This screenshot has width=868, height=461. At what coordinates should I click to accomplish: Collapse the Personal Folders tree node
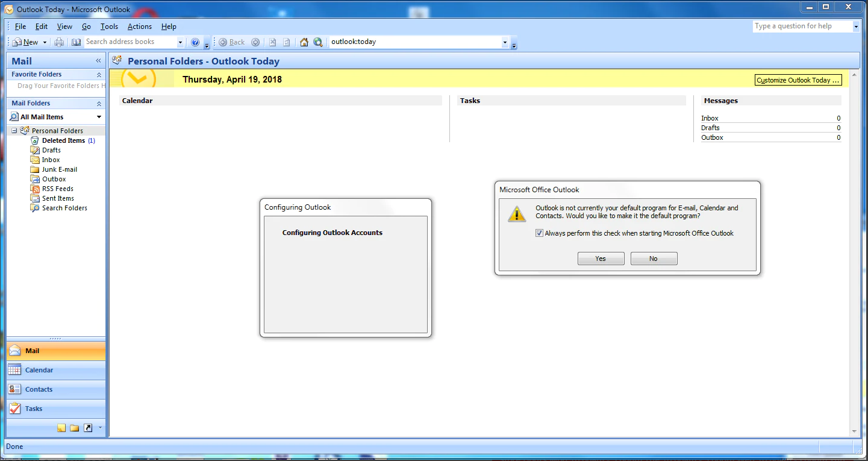click(x=14, y=131)
